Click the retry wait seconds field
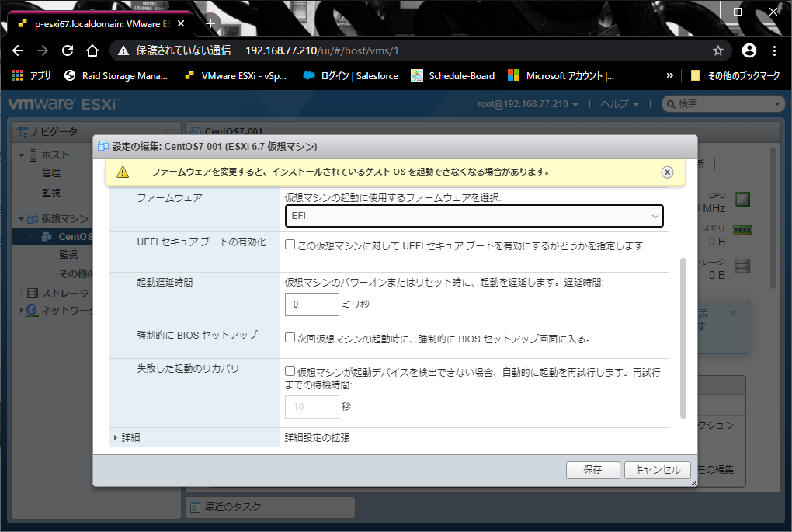The width and height of the screenshot is (792, 532). 311,407
